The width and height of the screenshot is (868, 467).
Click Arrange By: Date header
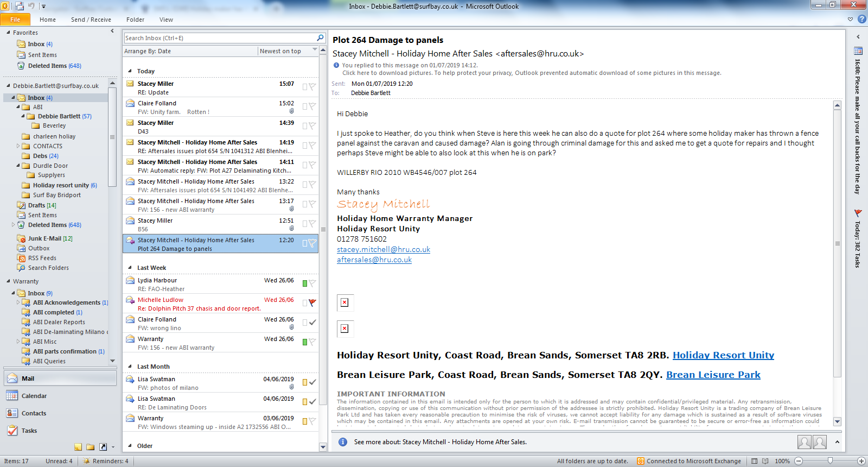148,51
